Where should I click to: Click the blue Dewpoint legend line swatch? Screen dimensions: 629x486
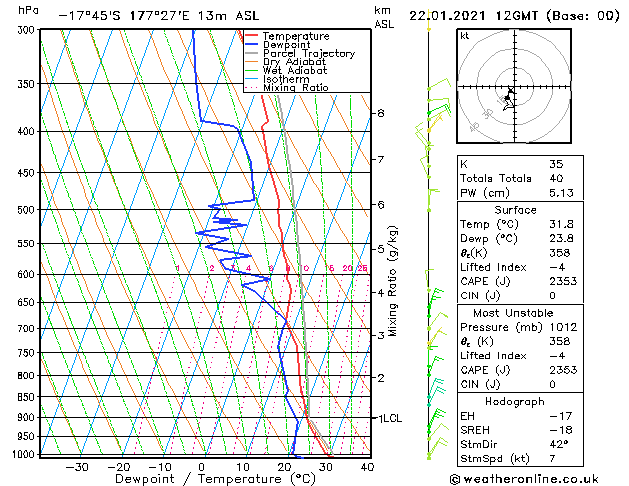(x=252, y=45)
